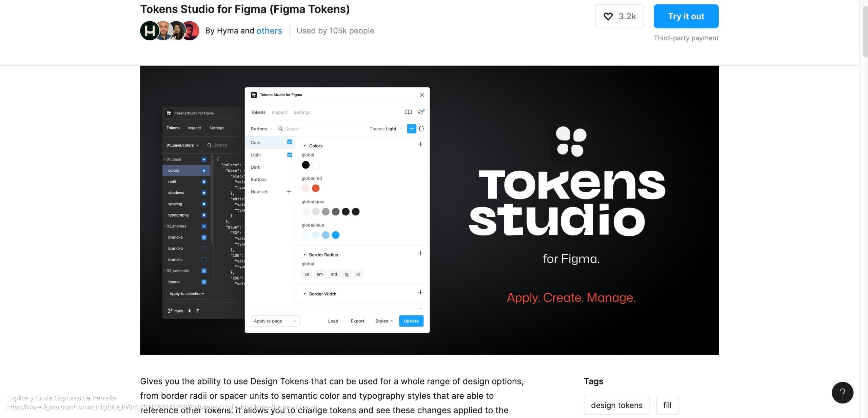The width and height of the screenshot is (868, 418).
Task: Switch to Inspect tab in light panel
Action: pyautogui.click(x=279, y=112)
